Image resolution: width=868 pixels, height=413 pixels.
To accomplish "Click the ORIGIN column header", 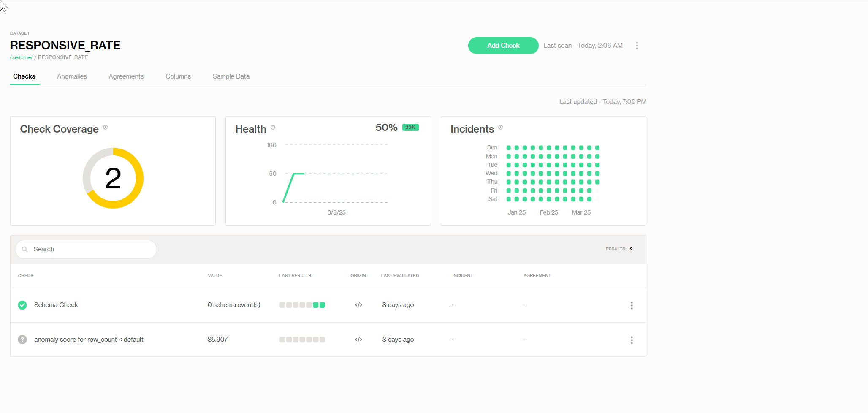I will tap(358, 276).
